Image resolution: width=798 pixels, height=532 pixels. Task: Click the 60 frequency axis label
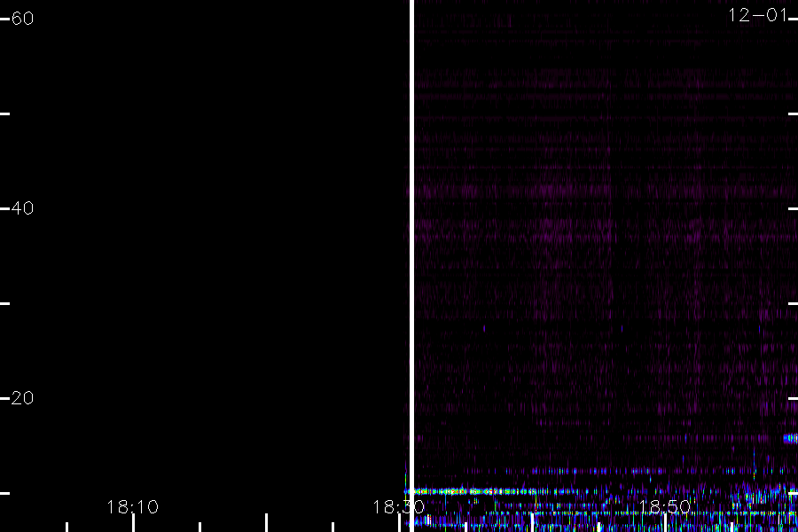point(22,19)
